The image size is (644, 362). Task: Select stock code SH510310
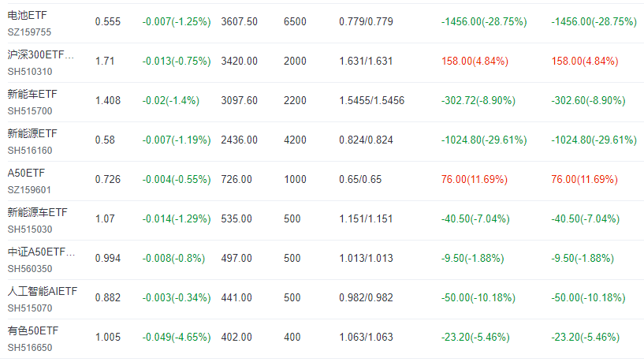[x=30, y=72]
